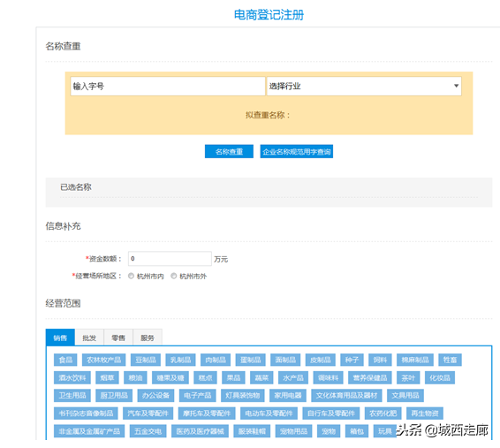
Task: Select the 饲料 tag
Action: [x=380, y=360]
